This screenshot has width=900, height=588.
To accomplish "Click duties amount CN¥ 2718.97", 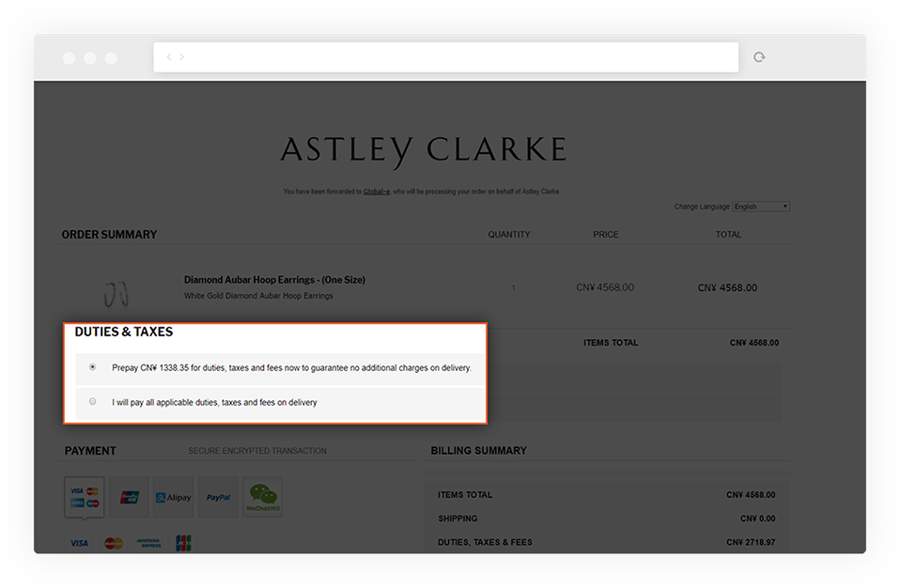I will [x=751, y=542].
